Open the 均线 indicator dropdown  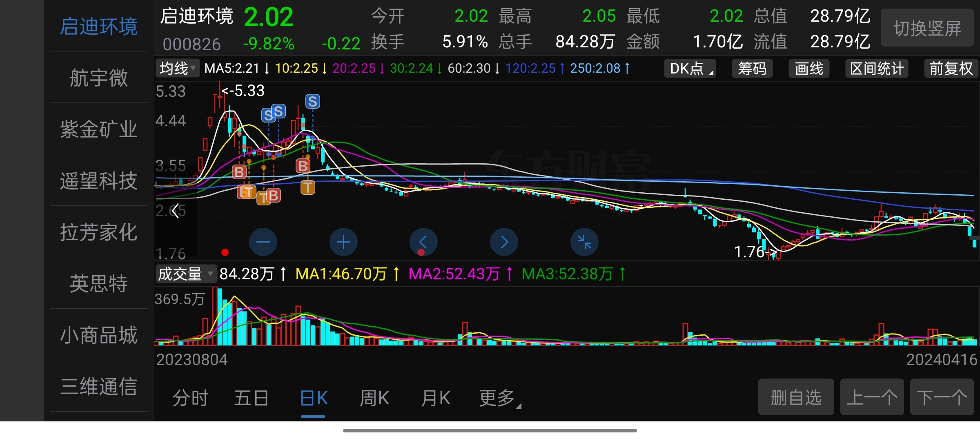coord(177,68)
